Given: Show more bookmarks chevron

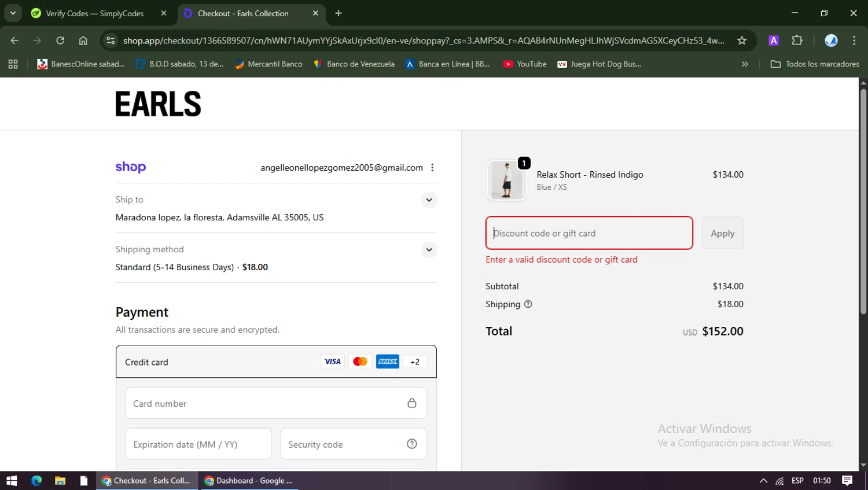Looking at the screenshot, I should [x=745, y=64].
